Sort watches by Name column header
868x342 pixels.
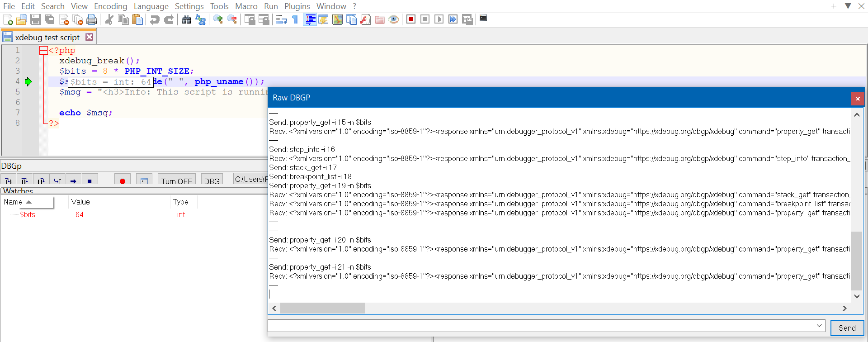pyautogui.click(x=27, y=202)
